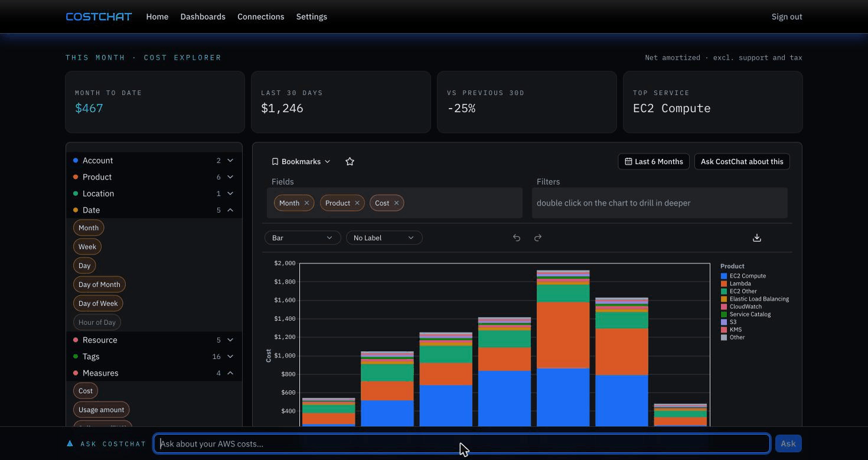Click the undo arrow icon
868x460 pixels.
tap(517, 237)
